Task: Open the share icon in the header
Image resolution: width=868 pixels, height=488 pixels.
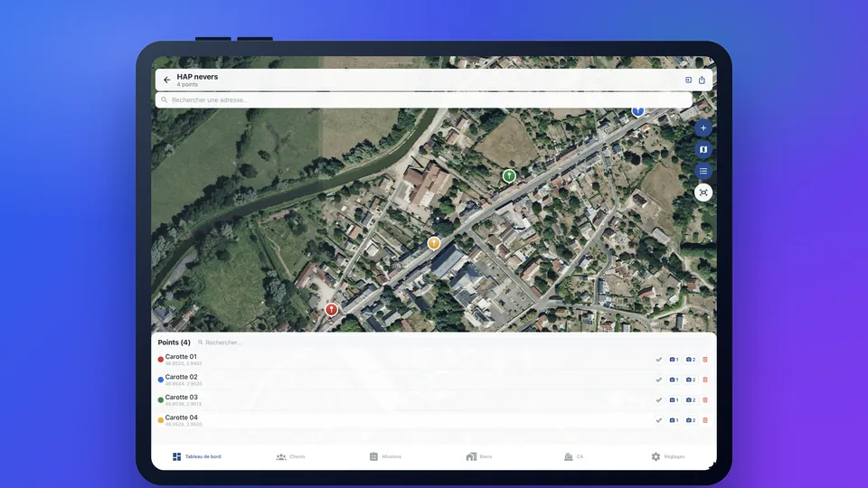Action: [x=702, y=80]
